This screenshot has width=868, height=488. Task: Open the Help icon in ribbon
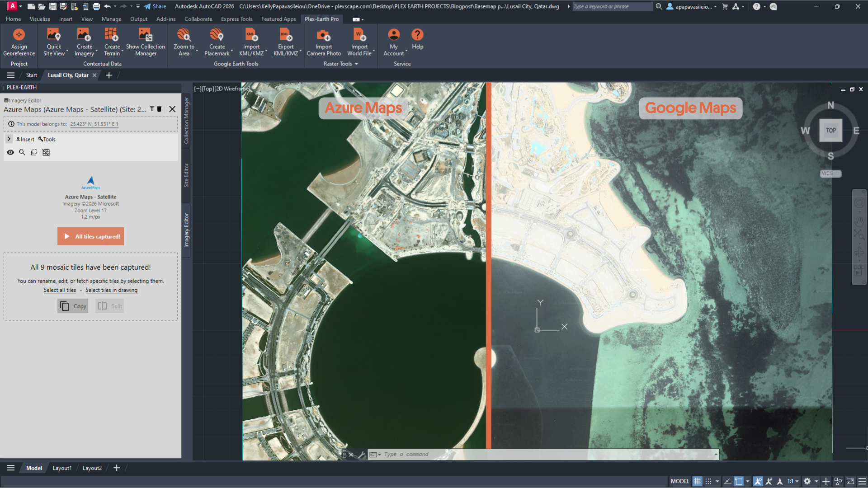417,35
